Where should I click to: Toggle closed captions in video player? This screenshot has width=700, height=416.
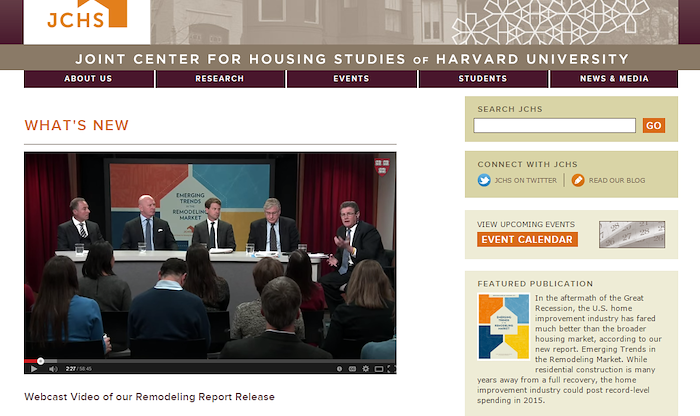[352, 369]
